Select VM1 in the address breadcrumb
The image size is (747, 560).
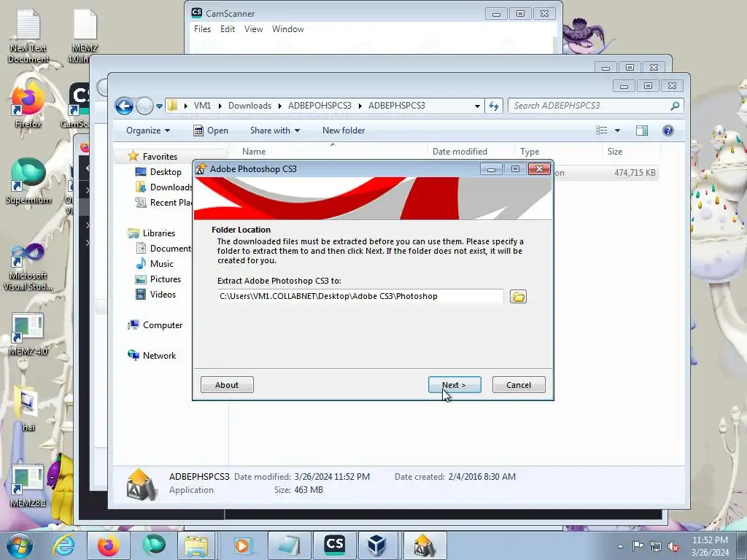pyautogui.click(x=202, y=106)
